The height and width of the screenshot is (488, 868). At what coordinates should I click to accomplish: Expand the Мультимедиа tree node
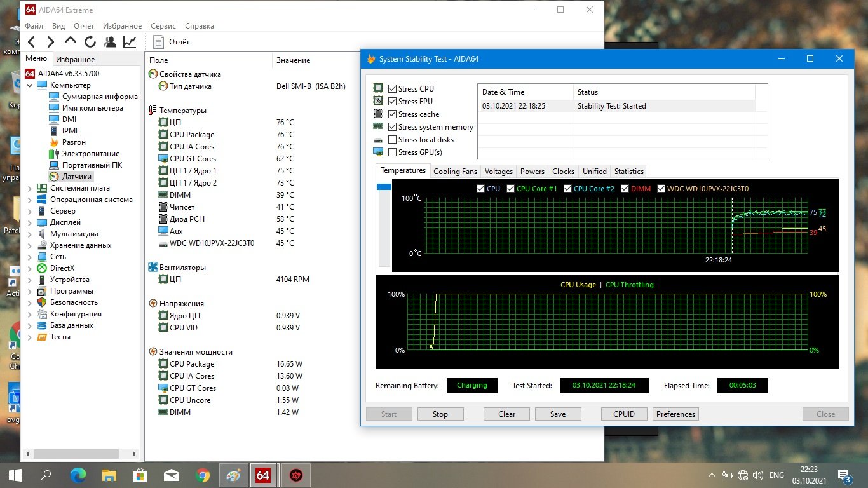click(29, 234)
